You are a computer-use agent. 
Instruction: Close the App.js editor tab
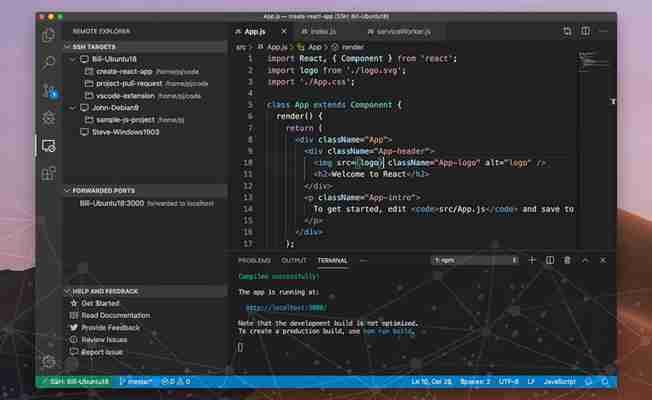coord(284,32)
